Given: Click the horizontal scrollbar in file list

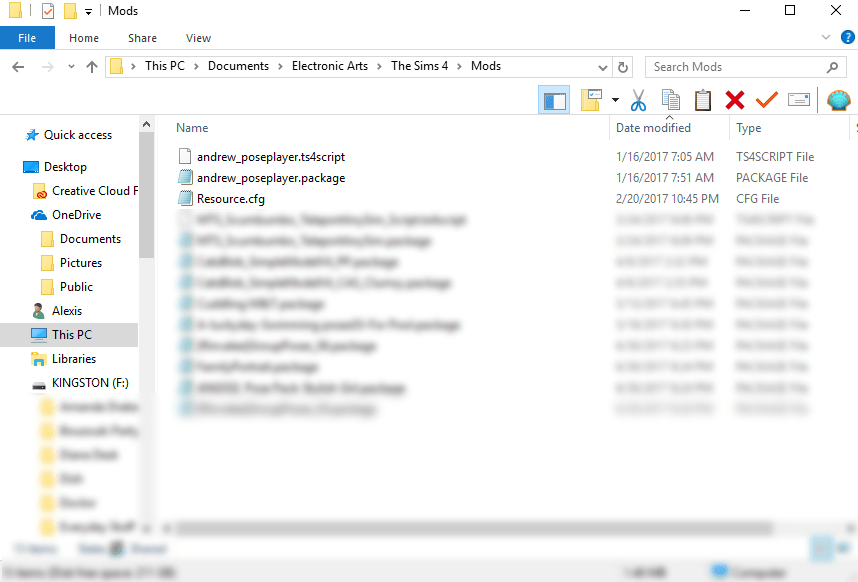Looking at the screenshot, I should 475,528.
